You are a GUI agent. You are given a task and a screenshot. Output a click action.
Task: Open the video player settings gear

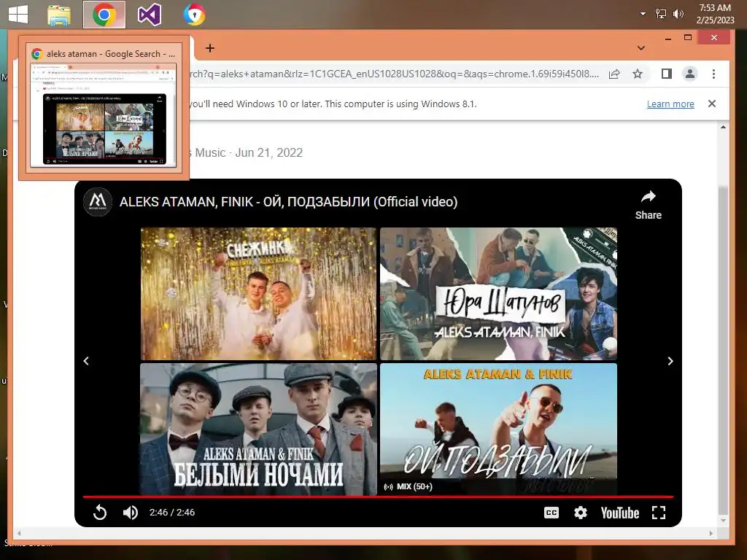[x=580, y=513]
